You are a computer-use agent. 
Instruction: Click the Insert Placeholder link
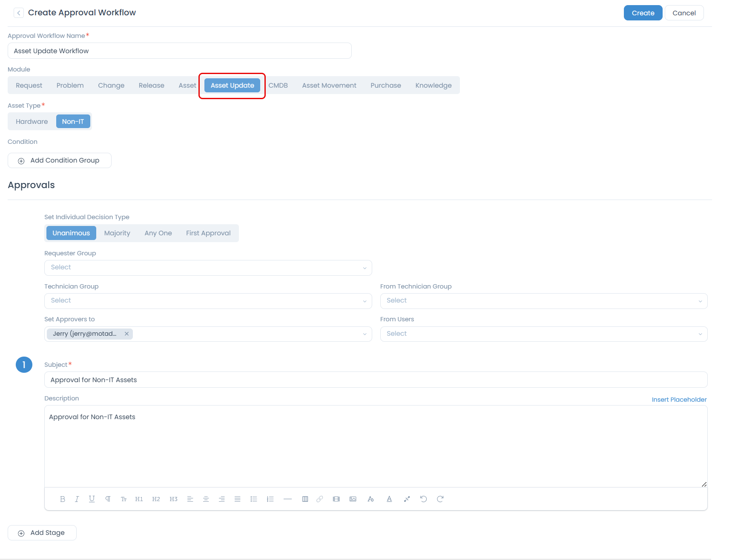point(679,400)
